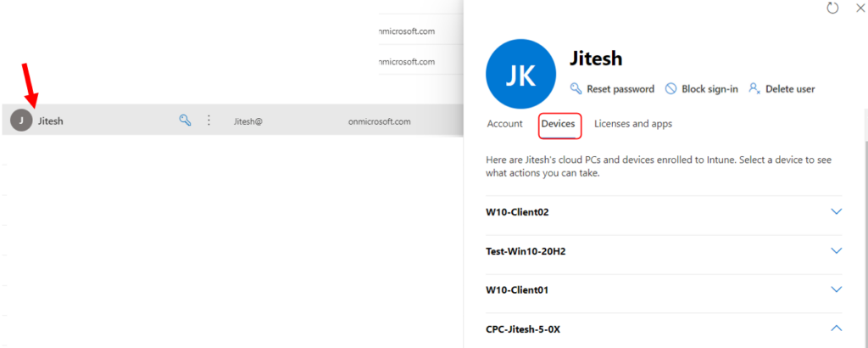This screenshot has height=348, width=868.
Task: Select the W10-Client02 device name
Action: click(517, 211)
